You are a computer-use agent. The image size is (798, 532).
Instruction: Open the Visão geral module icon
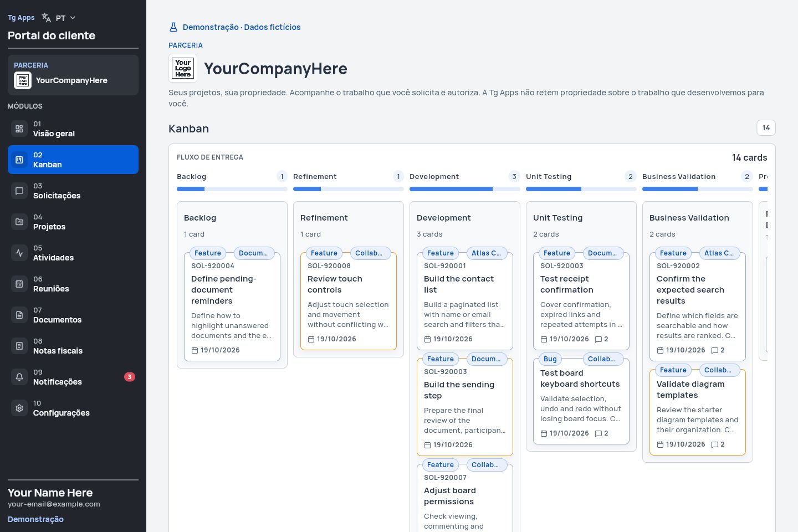pos(19,129)
